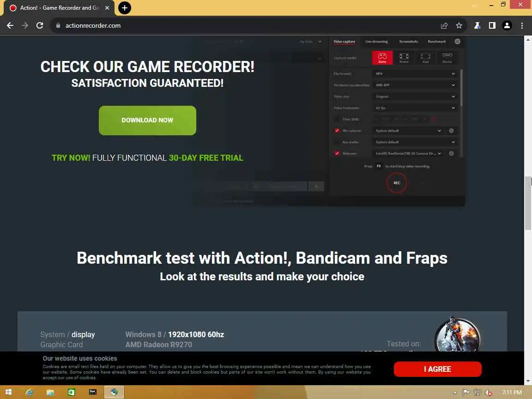Click the 30-DAY FREE TRIAL text
Image resolution: width=532 pixels, height=399 pixels.
click(206, 158)
